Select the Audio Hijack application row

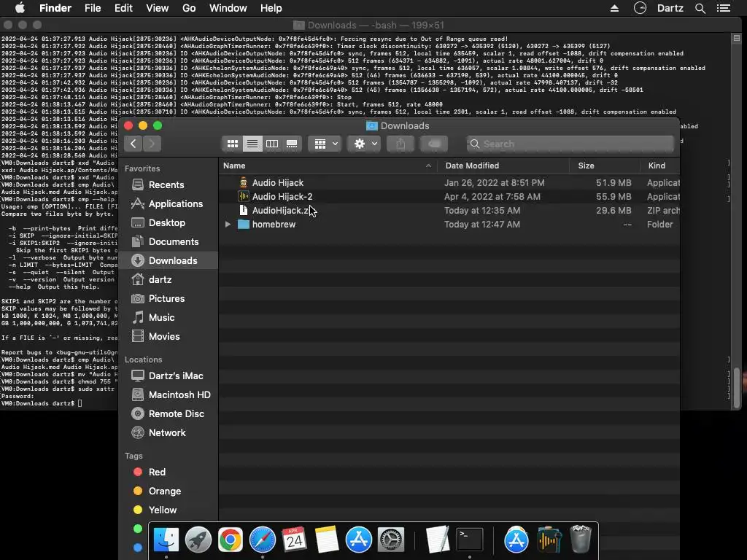click(449, 183)
